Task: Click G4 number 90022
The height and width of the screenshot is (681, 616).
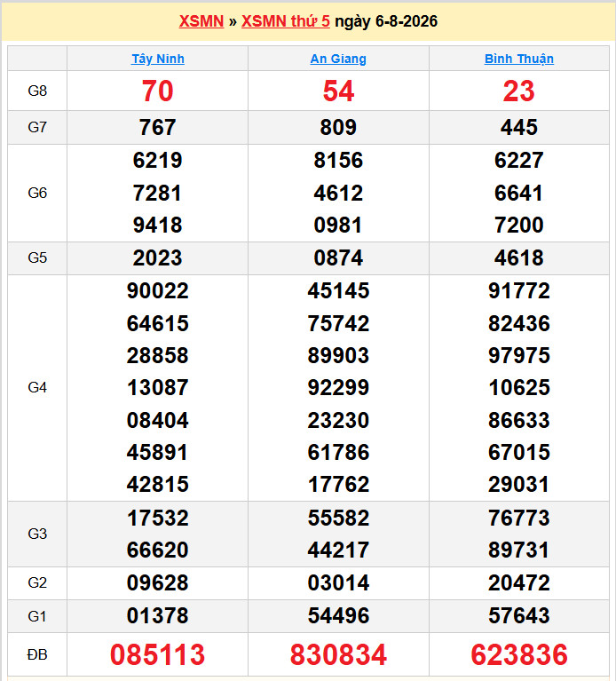Action: click(x=158, y=290)
